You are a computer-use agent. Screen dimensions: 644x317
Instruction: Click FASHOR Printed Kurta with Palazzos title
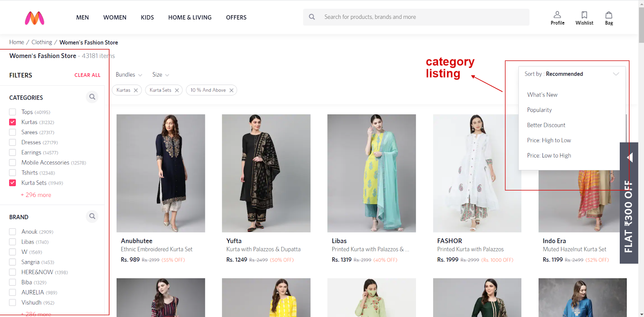pos(470,249)
